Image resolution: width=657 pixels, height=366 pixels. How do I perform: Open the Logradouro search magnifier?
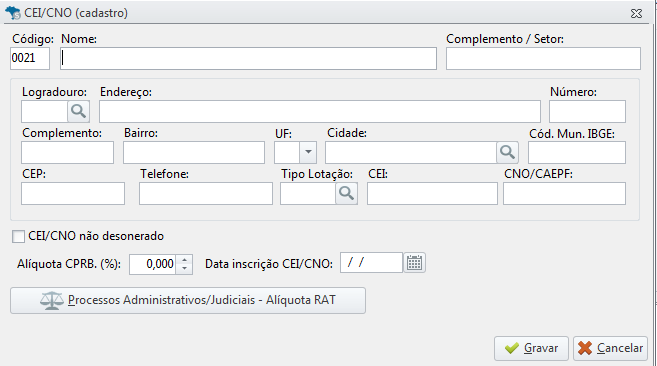[78, 111]
